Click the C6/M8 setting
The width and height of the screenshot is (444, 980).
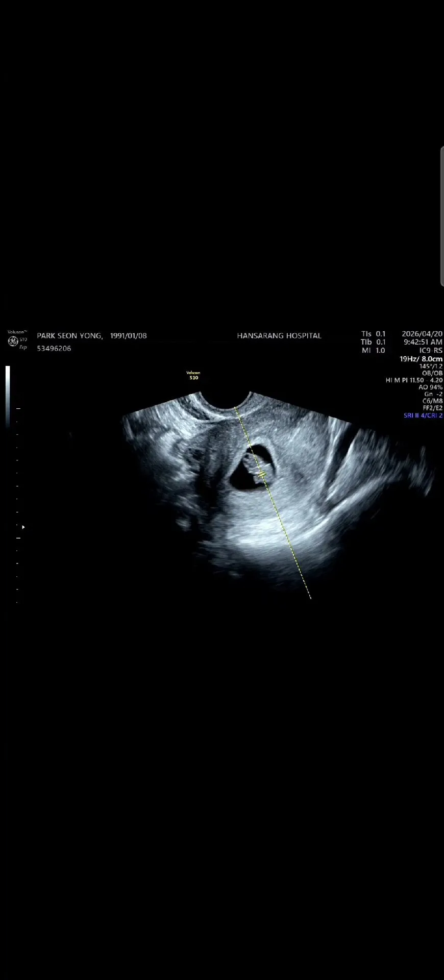click(x=432, y=401)
